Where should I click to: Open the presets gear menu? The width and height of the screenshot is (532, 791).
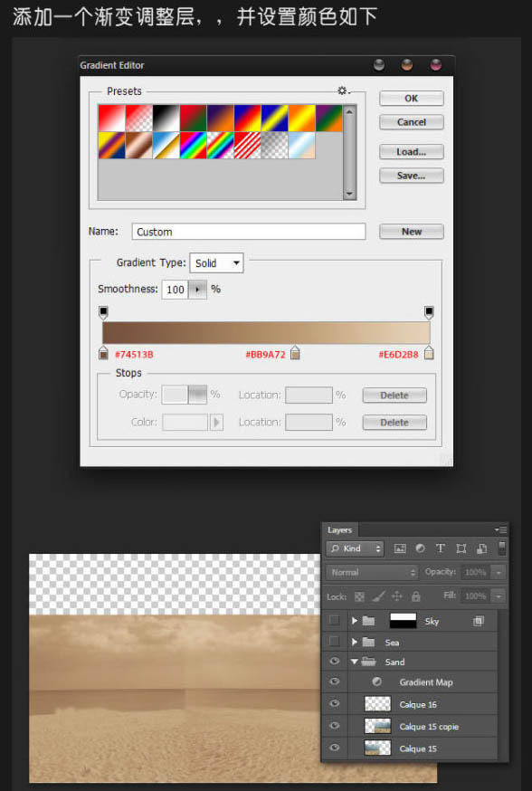(344, 91)
